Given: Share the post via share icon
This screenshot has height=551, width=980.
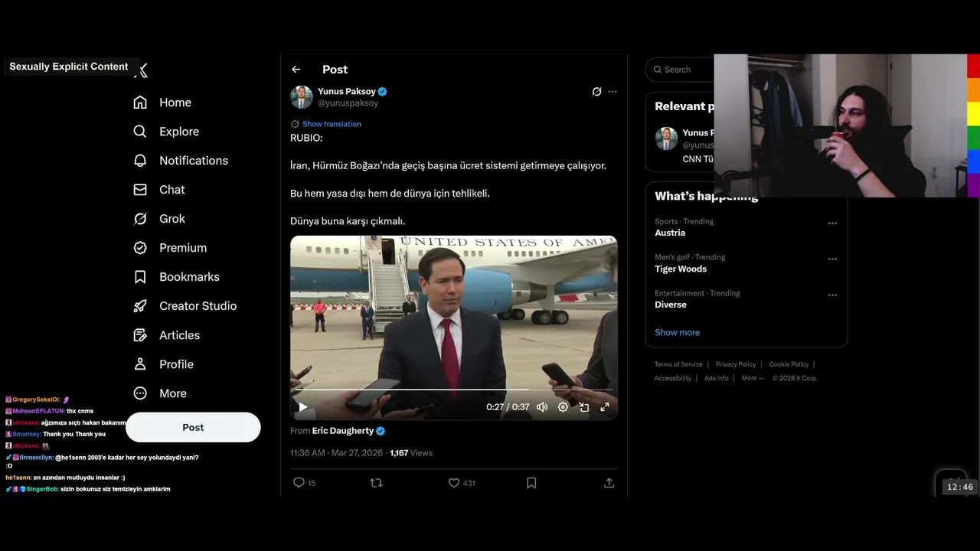Looking at the screenshot, I should point(609,483).
